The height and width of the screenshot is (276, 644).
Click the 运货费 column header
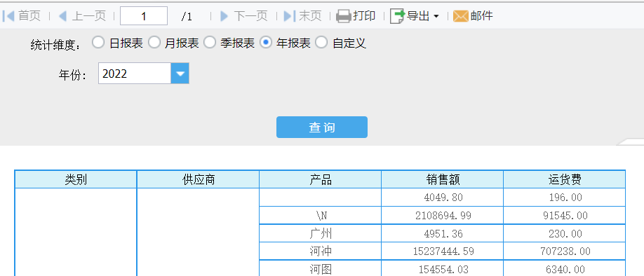(565, 179)
